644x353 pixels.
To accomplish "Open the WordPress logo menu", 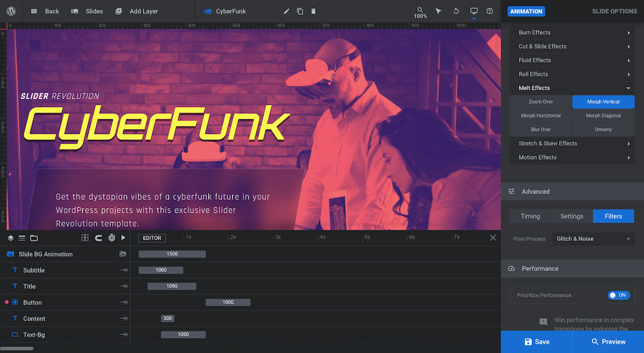I will point(11,11).
